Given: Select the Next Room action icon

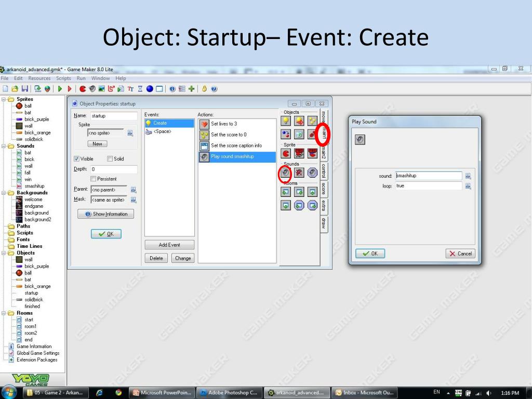Looking at the screenshot, I should (x=299, y=192).
